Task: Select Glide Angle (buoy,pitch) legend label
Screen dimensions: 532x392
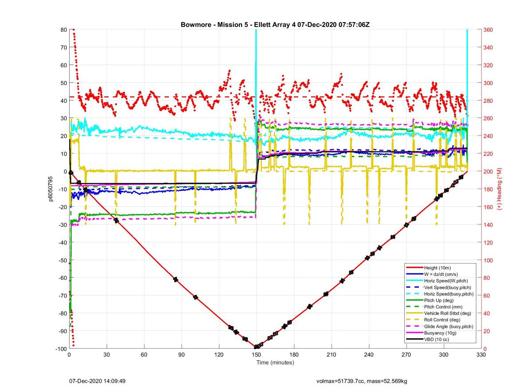Action: click(449, 326)
